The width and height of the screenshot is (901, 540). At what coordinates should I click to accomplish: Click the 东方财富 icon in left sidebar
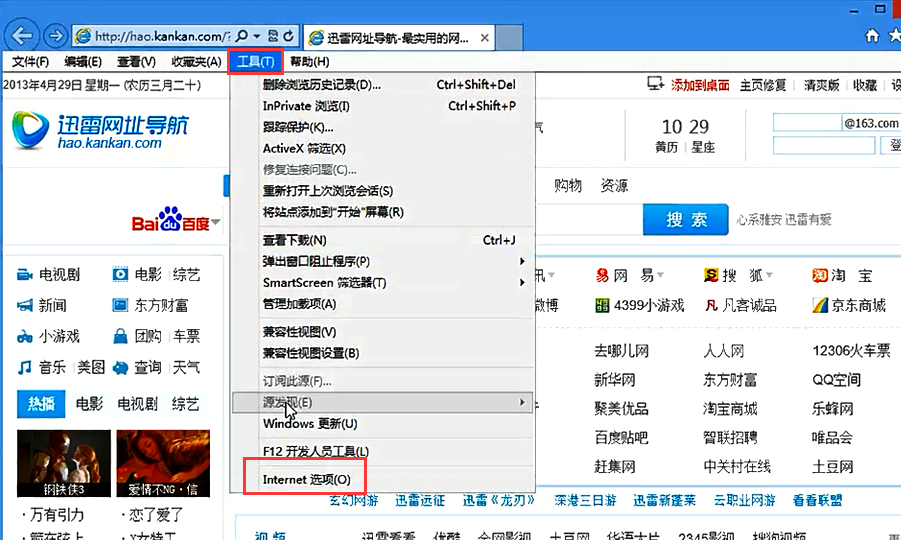120,305
